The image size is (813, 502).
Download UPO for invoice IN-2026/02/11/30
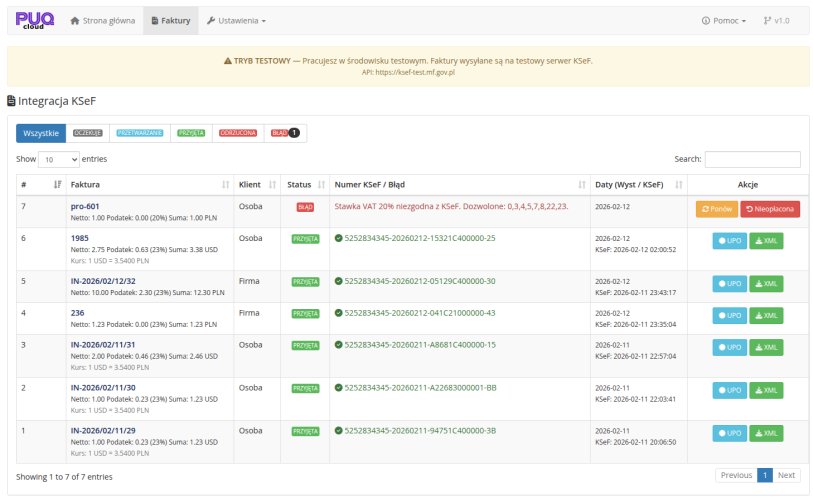[730, 391]
